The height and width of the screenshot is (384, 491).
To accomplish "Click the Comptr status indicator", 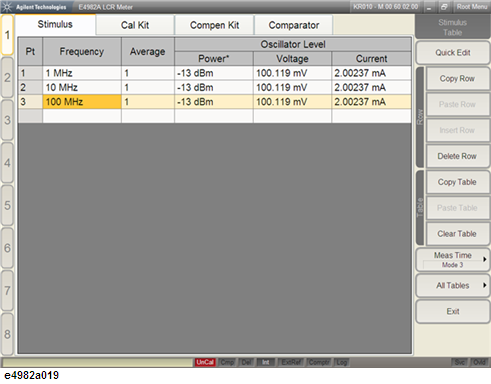I will [319, 362].
